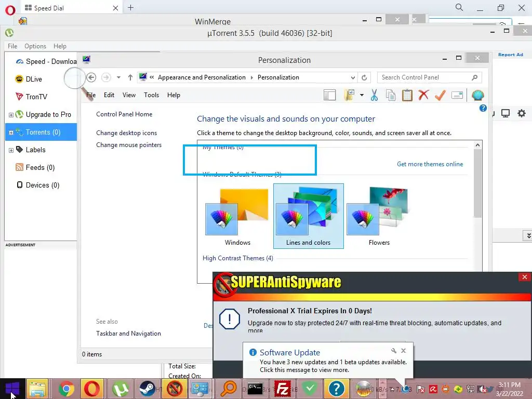Click the µTorrent settings gear icon
532x399 pixels.
point(522,113)
